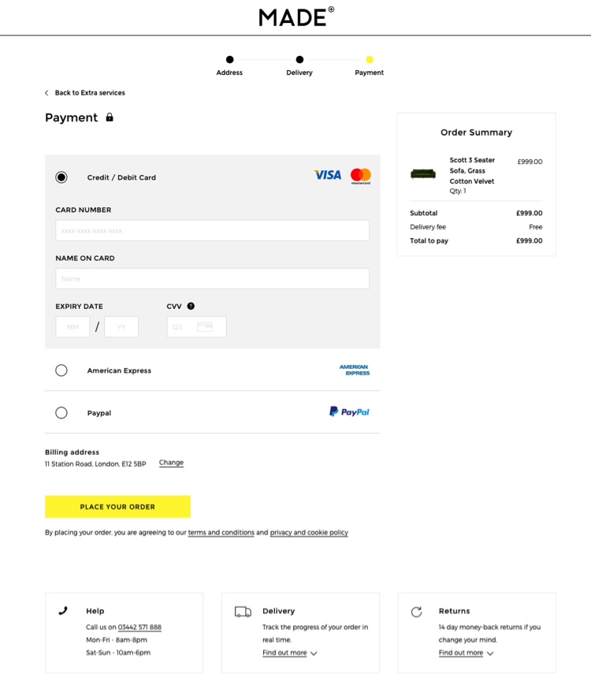The width and height of the screenshot is (591, 700).
Task: Choose the Paypal radio button
Action: click(x=61, y=413)
